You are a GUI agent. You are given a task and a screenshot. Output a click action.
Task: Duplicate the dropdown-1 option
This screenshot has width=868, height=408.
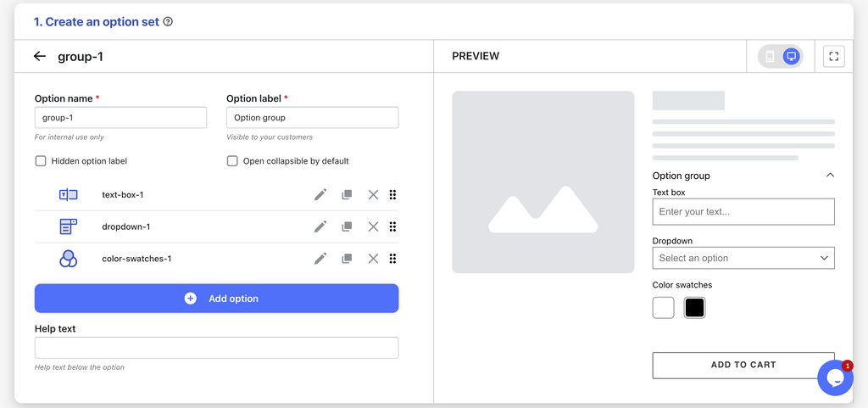(347, 226)
